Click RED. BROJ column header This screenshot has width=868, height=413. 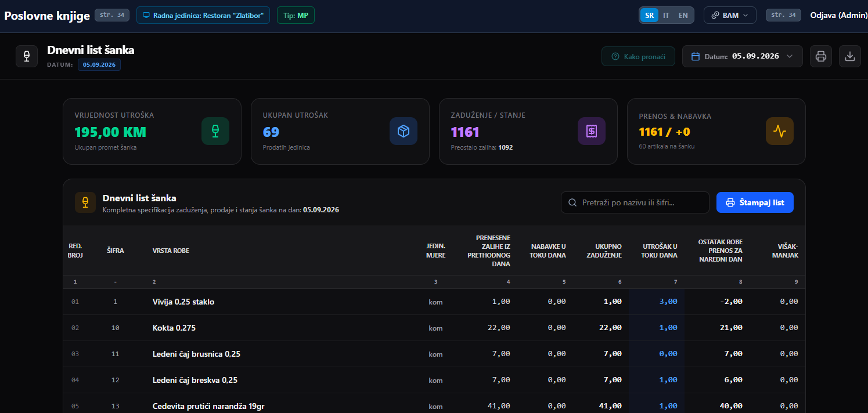[x=75, y=251]
